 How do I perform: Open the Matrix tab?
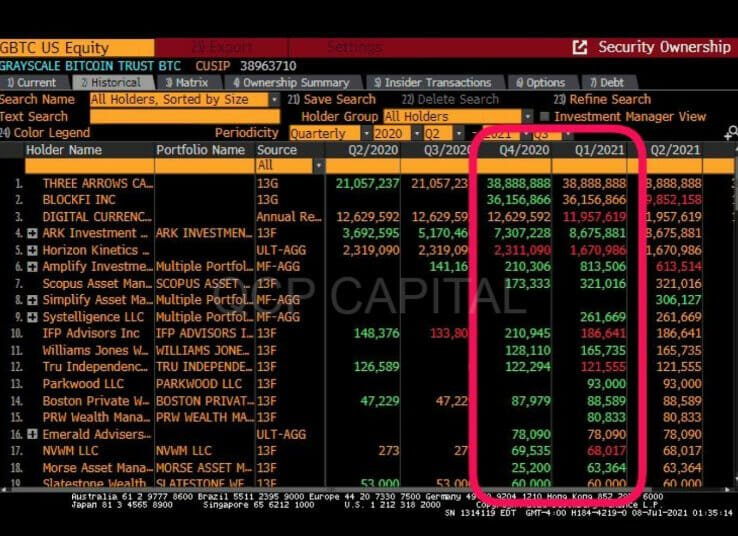pyautogui.click(x=187, y=83)
